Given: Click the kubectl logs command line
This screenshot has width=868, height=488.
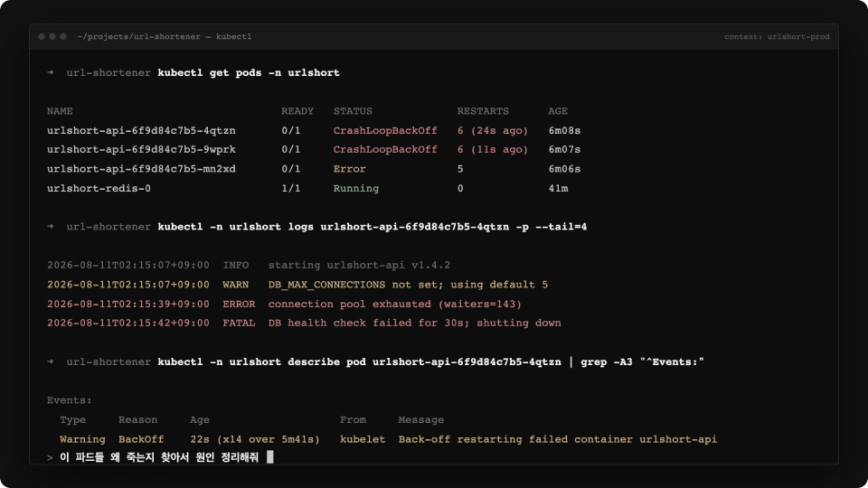Looking at the screenshot, I should (372, 227).
